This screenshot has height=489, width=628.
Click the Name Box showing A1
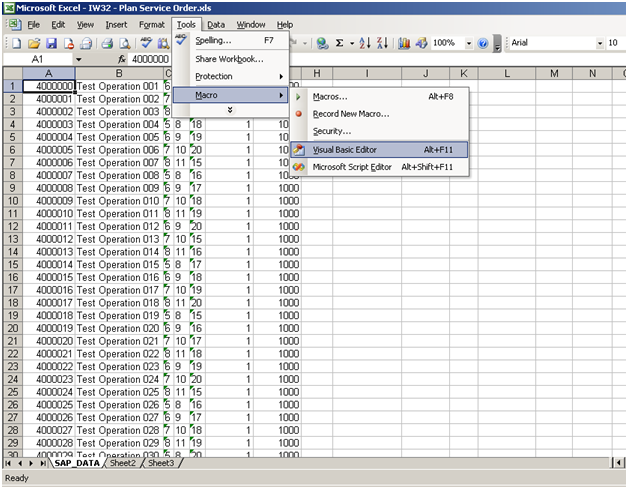pyautogui.click(x=38, y=59)
